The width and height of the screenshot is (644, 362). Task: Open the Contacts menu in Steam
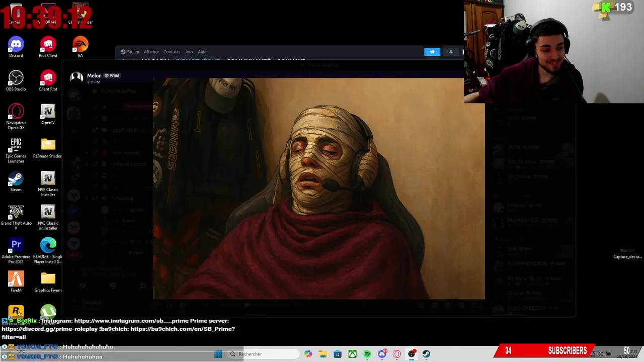click(x=172, y=52)
